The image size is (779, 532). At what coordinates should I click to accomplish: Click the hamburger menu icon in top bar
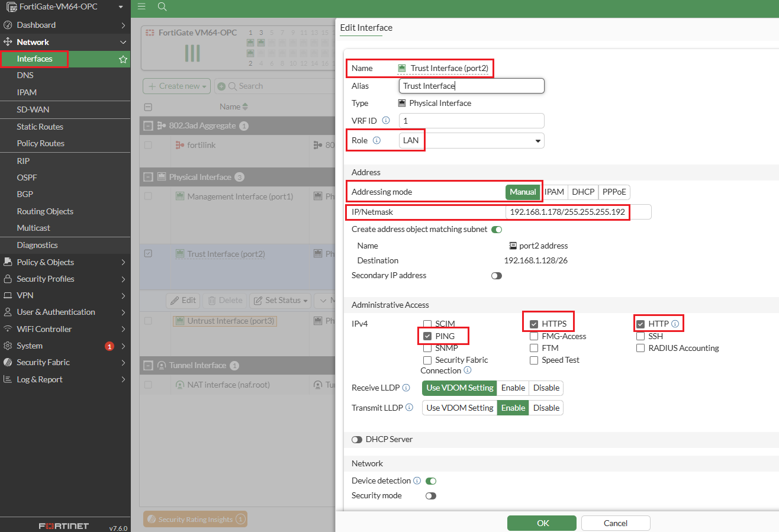141,7
